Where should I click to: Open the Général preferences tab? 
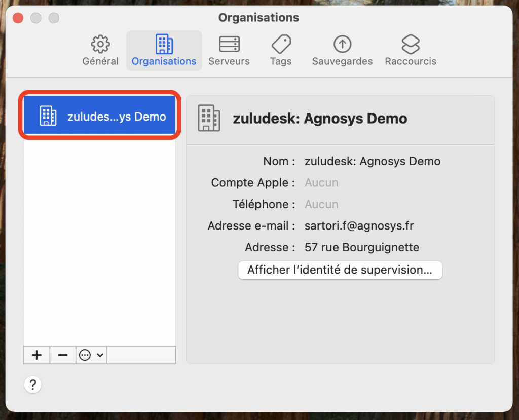tap(100, 51)
